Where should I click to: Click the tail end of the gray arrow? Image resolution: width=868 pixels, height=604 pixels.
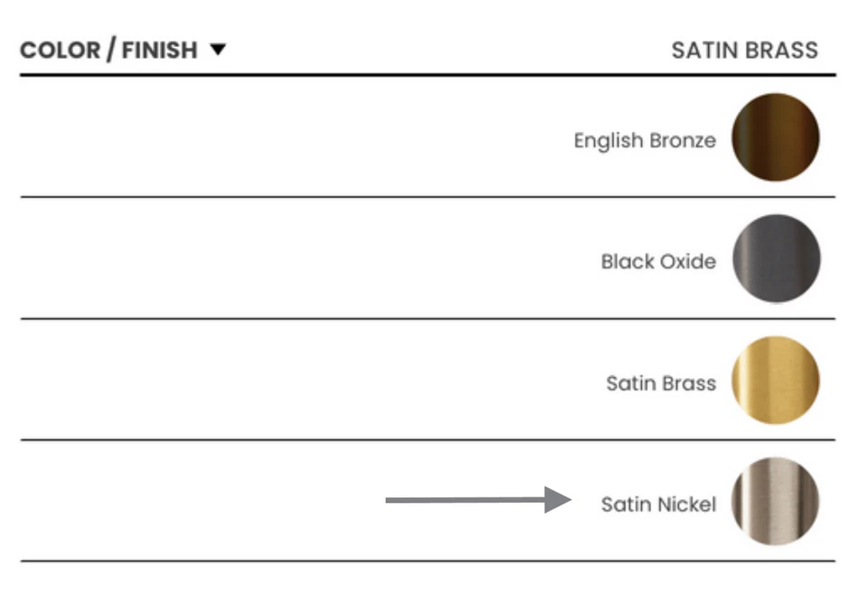(x=392, y=500)
